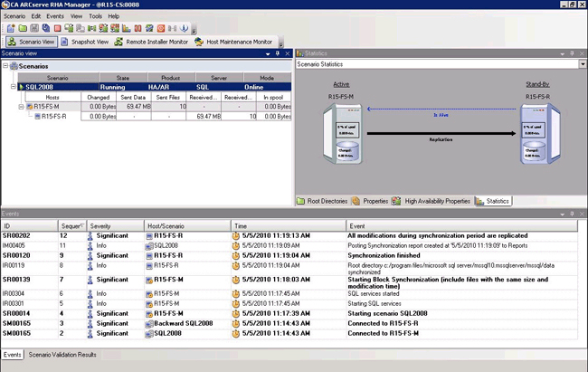The height and width of the screenshot is (372, 588).
Task: Open the Properties tab
Action: point(370,201)
